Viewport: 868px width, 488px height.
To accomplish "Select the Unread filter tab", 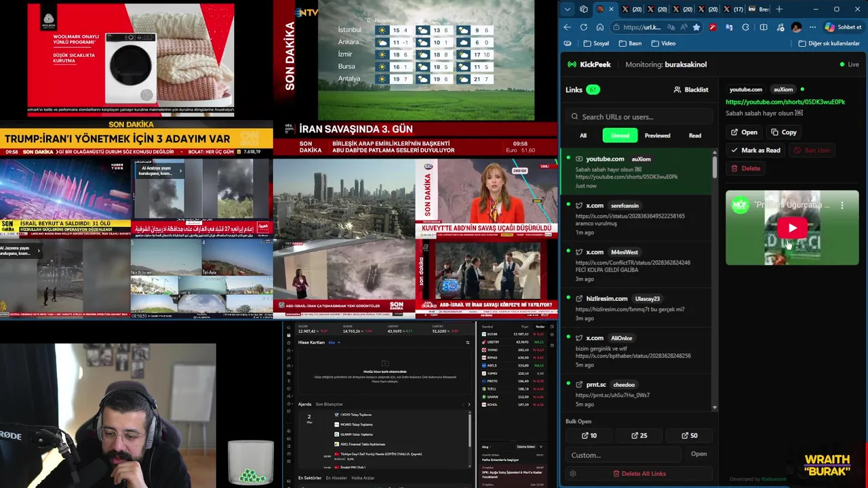I will [x=620, y=136].
